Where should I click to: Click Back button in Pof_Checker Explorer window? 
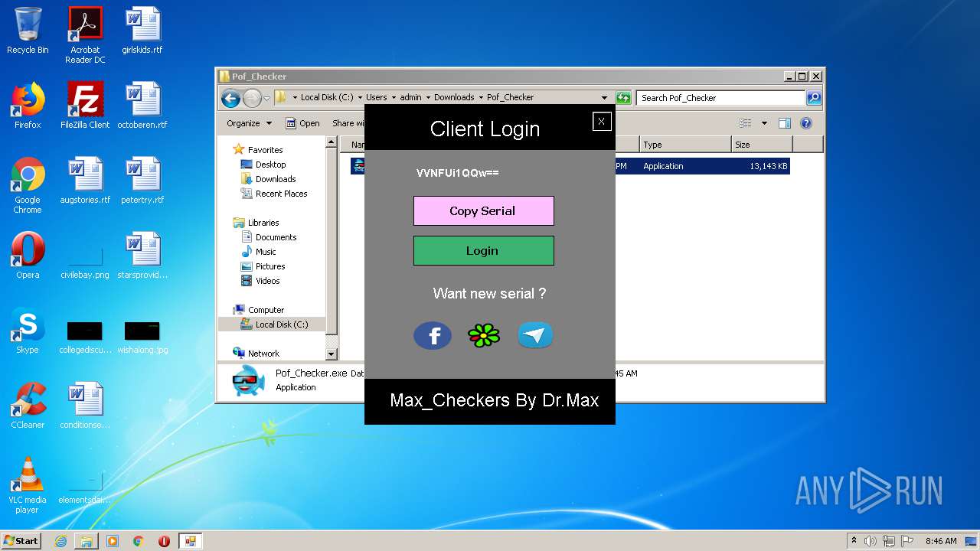click(230, 98)
